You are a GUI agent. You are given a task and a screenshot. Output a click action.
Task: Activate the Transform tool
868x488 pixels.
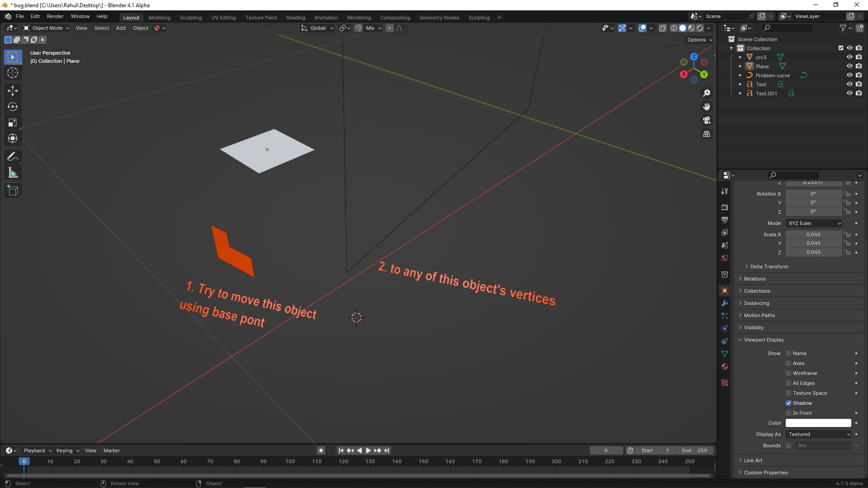coord(13,138)
